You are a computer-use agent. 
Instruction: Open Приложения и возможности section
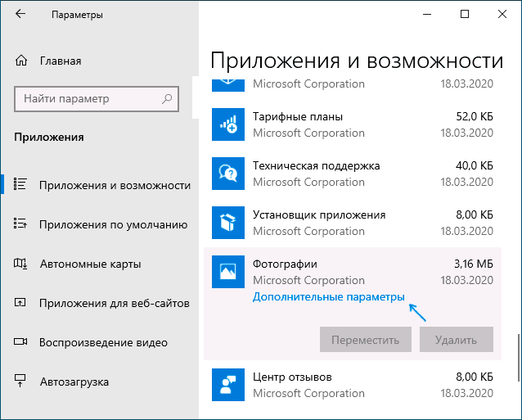point(100,185)
